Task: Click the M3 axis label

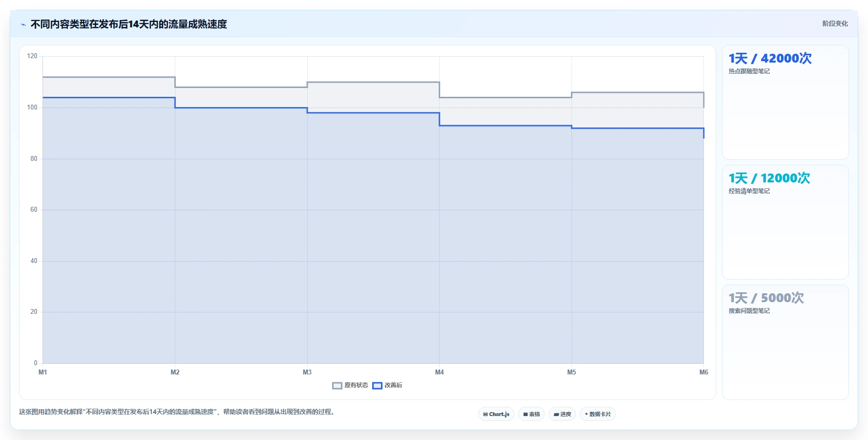Action: coord(307,372)
